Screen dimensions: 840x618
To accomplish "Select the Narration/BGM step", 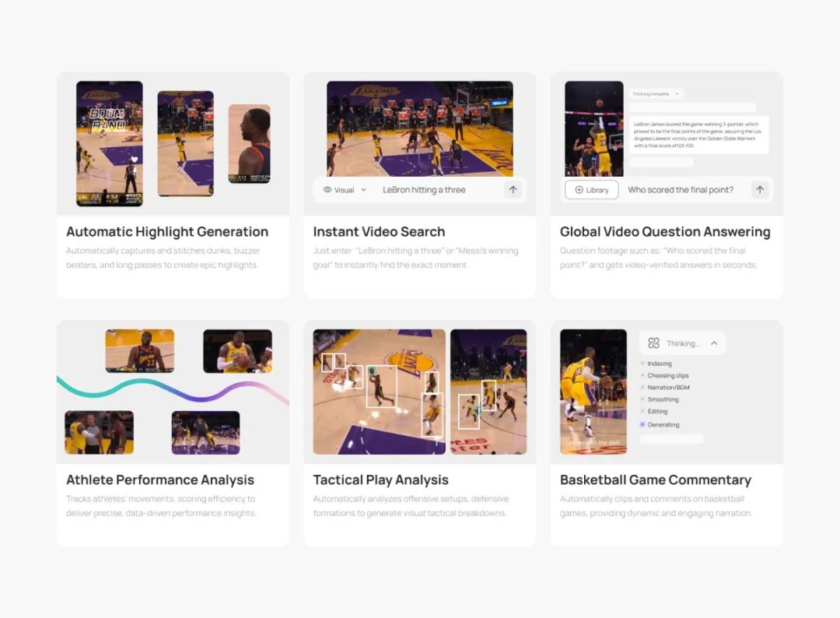I will 665,387.
